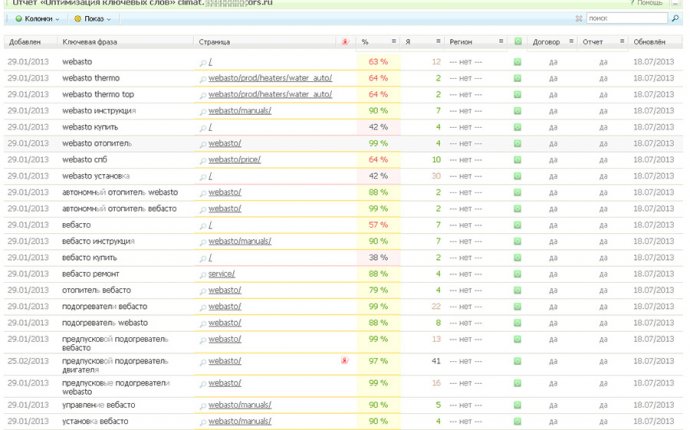Open the webasto/manuals/ link for установка вебасто
Image resolution: width=690 pixels, height=430 pixels.
240,421
